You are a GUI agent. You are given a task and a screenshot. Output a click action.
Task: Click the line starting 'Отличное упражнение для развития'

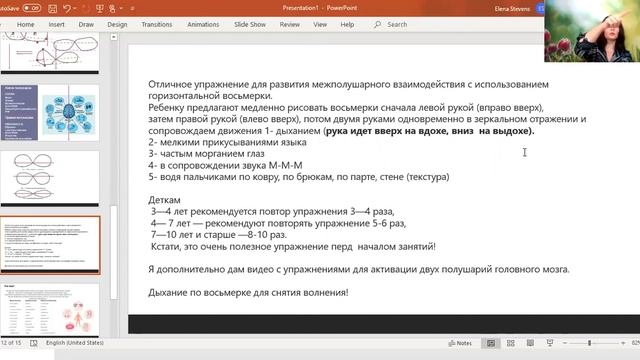coord(349,84)
